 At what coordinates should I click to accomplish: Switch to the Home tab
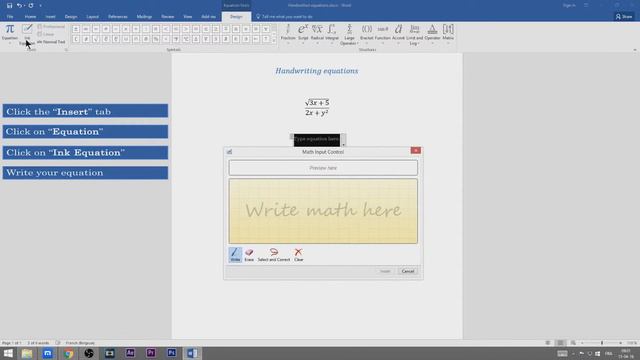(30, 17)
